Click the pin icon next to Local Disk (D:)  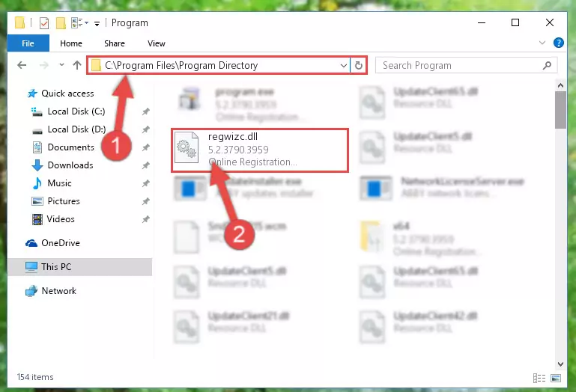click(x=146, y=129)
